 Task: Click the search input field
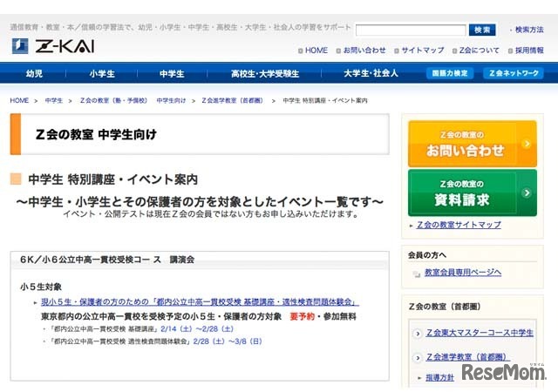[x=411, y=30]
